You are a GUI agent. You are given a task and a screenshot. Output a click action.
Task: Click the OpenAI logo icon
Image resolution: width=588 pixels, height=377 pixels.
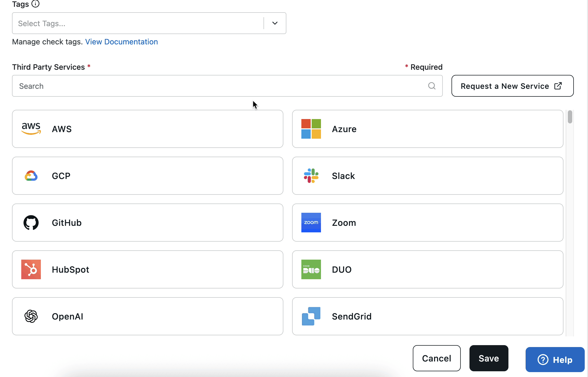click(31, 316)
